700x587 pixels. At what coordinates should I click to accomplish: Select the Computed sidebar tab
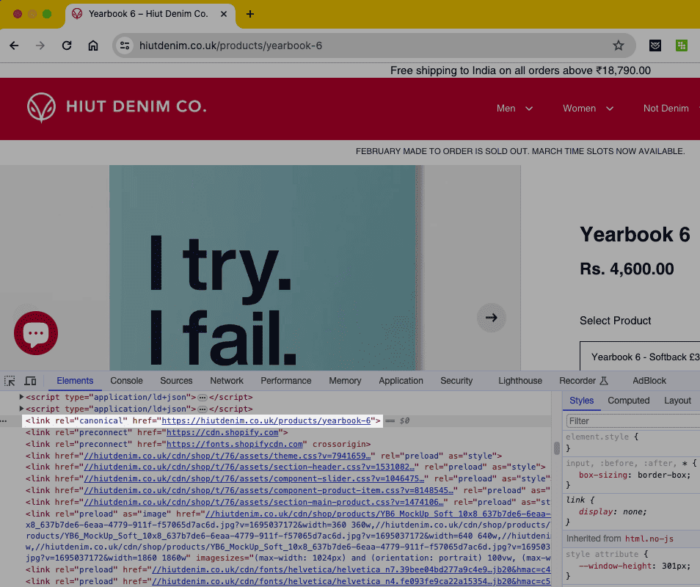629,400
